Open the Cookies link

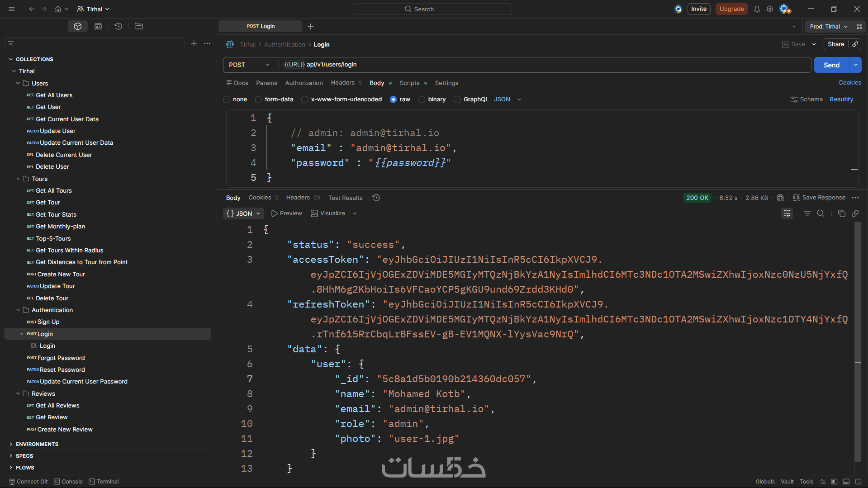point(849,83)
